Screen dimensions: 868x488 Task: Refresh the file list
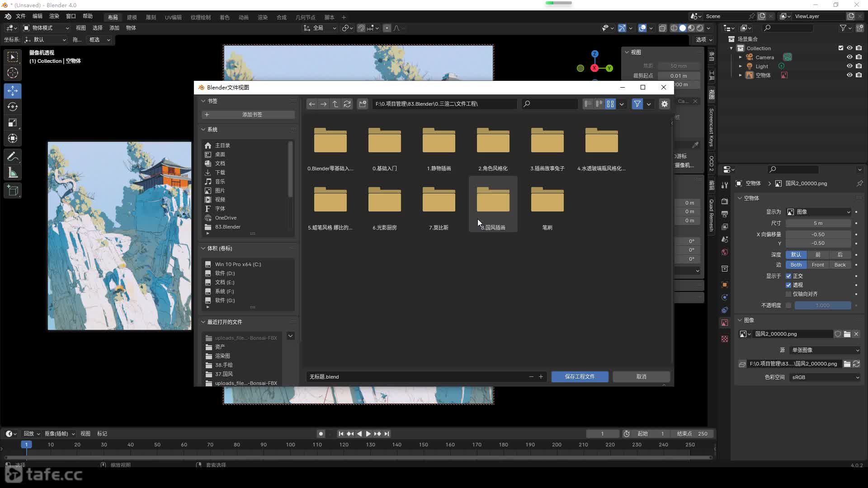(347, 104)
